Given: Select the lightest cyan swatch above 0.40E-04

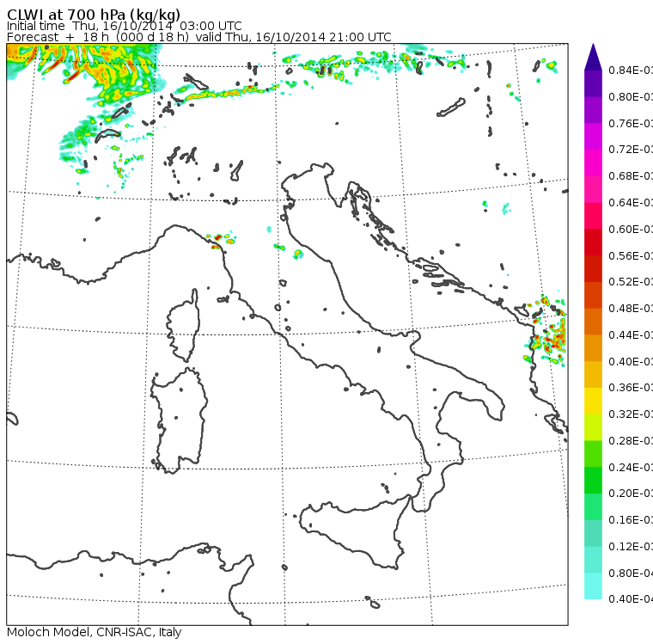Looking at the screenshot, I should [593, 586].
